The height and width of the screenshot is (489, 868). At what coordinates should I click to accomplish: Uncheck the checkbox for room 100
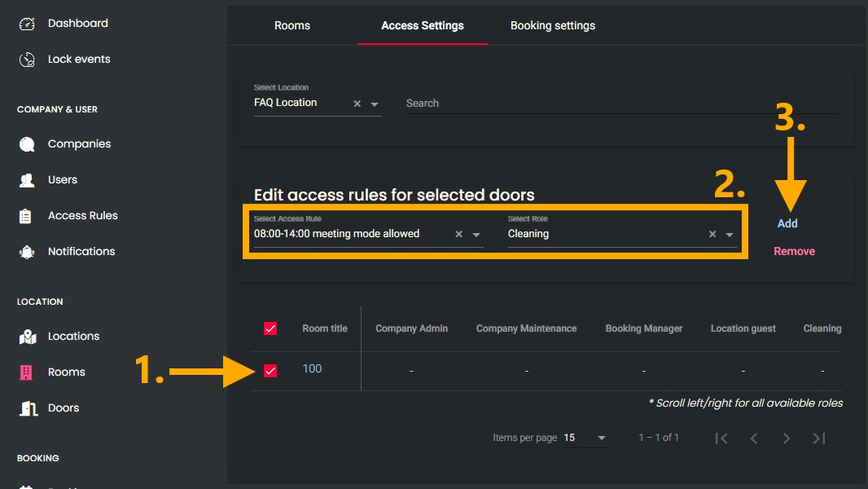pos(270,371)
